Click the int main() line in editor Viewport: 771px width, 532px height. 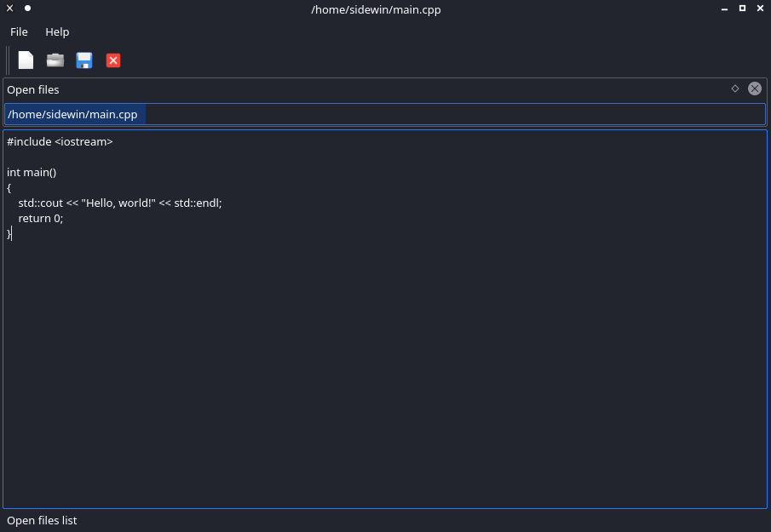[x=32, y=173]
